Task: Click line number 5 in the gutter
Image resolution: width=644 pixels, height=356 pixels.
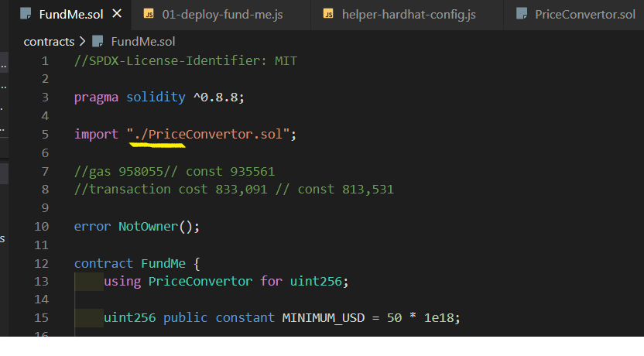Action: (45, 134)
